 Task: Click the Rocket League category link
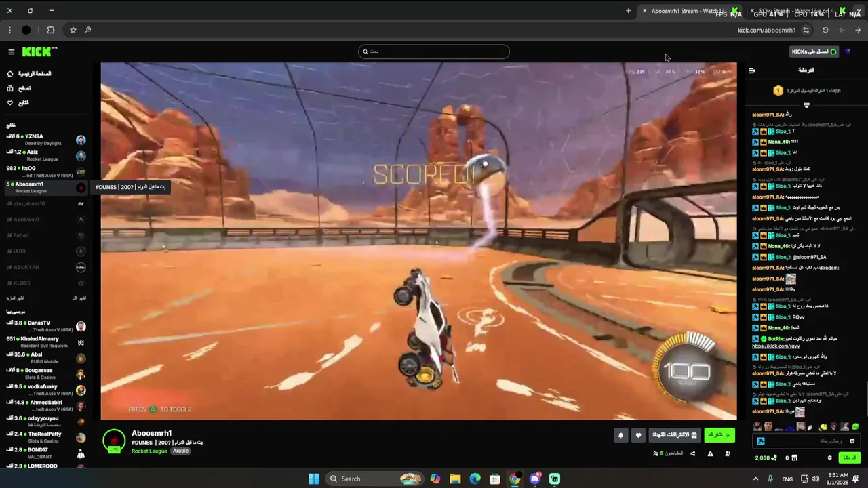tap(149, 451)
